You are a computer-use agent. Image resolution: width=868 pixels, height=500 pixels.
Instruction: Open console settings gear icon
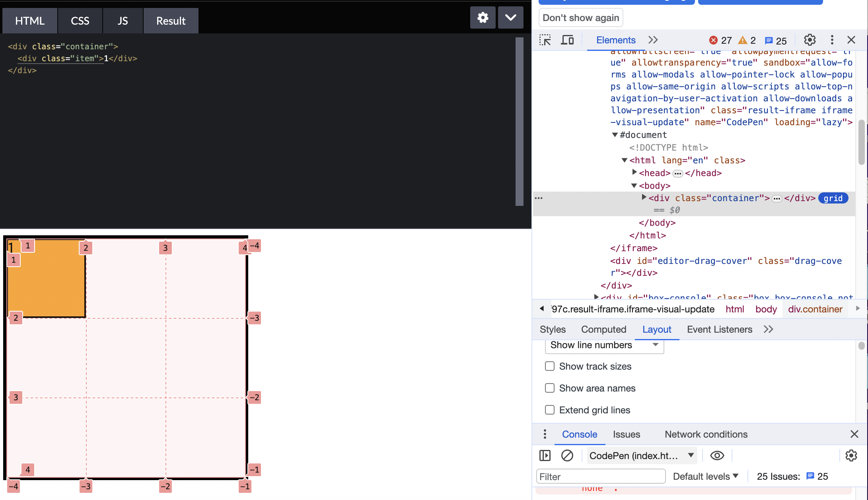pos(851,455)
